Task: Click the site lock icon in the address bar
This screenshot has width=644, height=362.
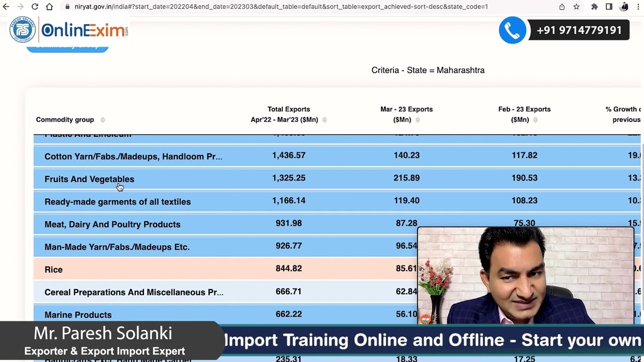Action: [x=67, y=7]
